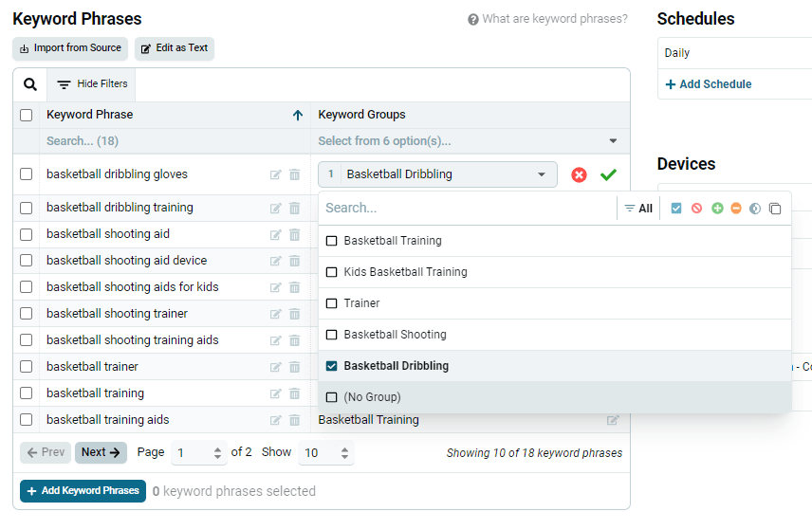Edit the 'basketball shooting aids for kids' phrase
Image resolution: width=812 pixels, height=530 pixels.
point(275,288)
